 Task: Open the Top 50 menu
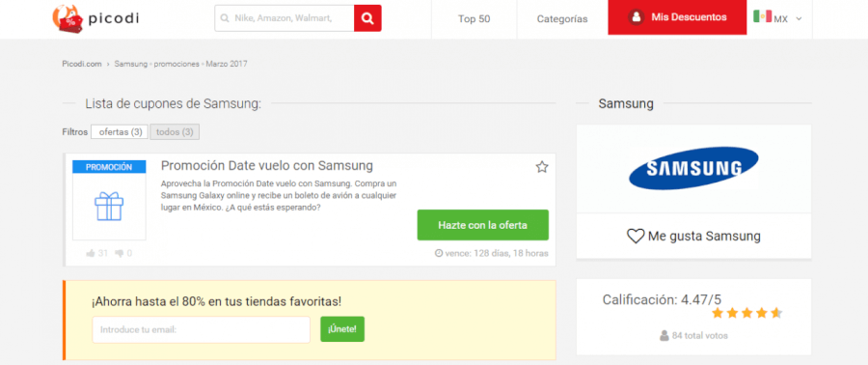click(x=474, y=19)
